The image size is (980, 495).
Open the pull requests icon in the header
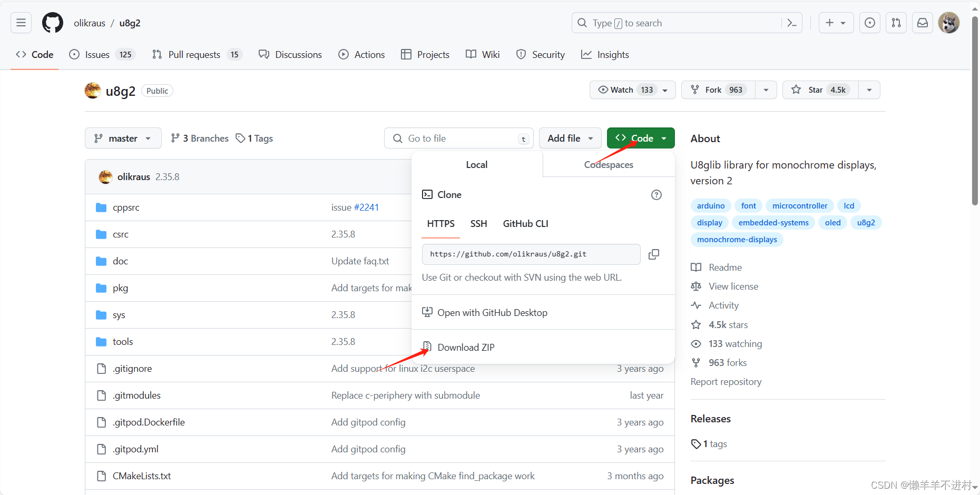(x=896, y=23)
